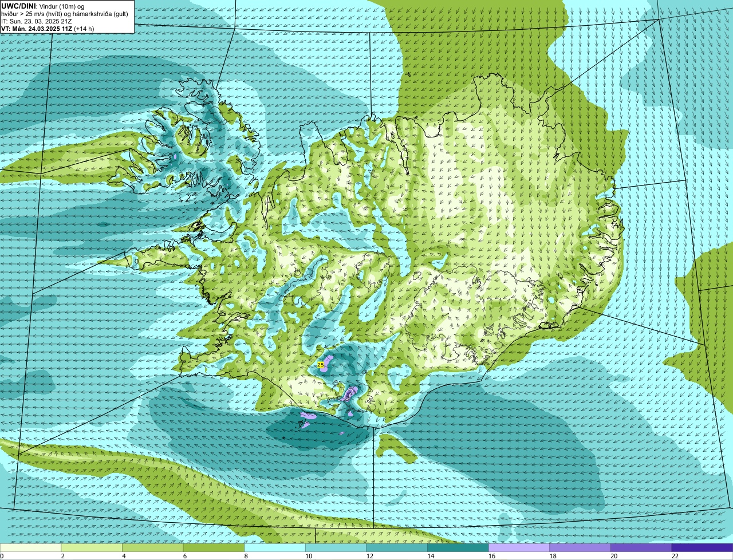Click the legend tick label '14'
The height and width of the screenshot is (560, 733).
point(431,556)
